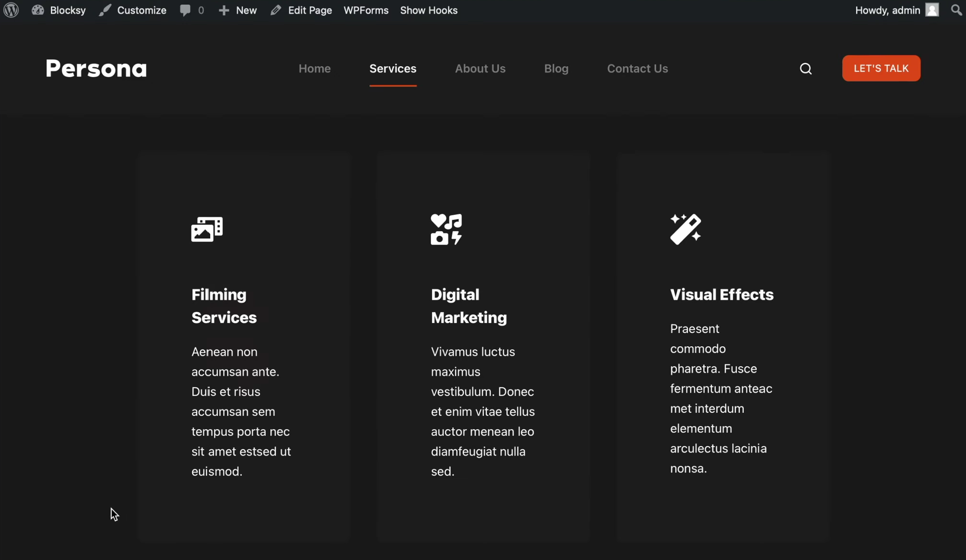Click the Persona site logo
This screenshot has height=560, width=966.
pyautogui.click(x=96, y=69)
